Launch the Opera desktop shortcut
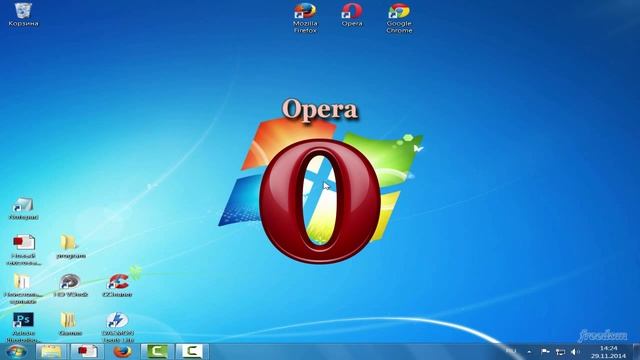The width and height of the screenshot is (640, 360). 352,15
